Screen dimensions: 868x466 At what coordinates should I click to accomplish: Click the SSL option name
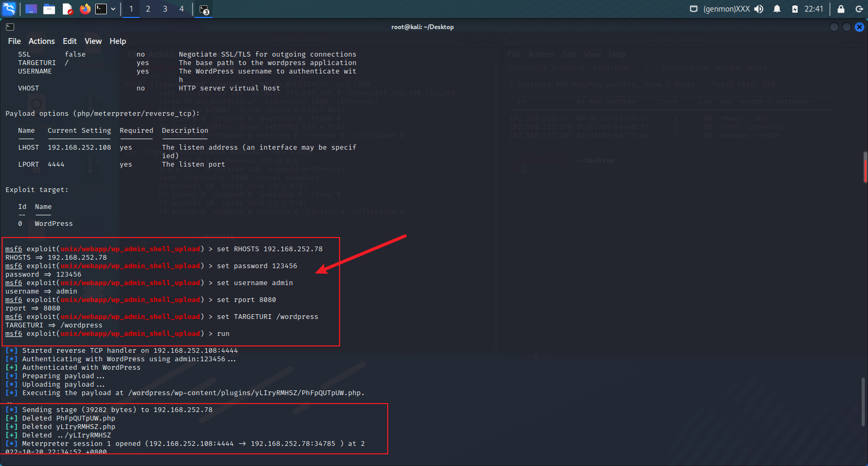[x=24, y=54]
